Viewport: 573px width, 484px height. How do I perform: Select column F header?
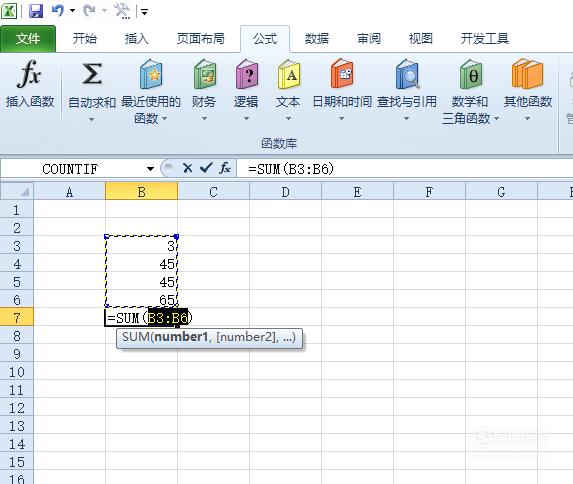click(x=429, y=191)
